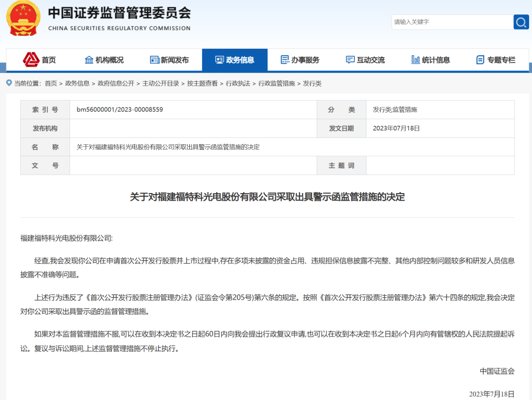Click the document icon beside 专题专栏
The image size is (532, 400).
480,60
